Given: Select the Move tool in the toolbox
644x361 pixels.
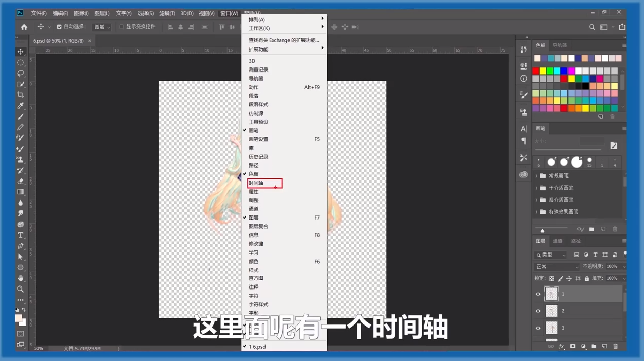Looking at the screenshot, I should pos(21,52).
